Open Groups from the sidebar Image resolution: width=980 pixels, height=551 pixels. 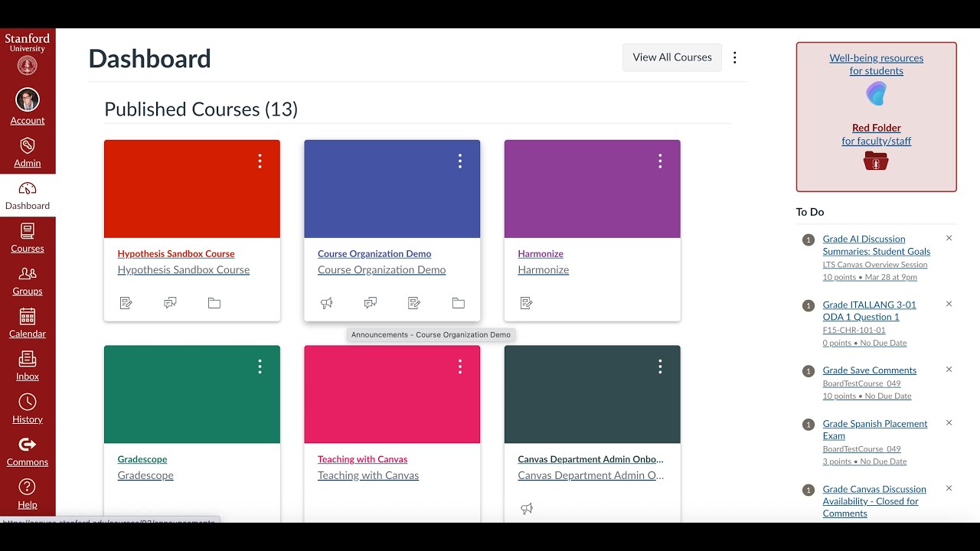point(28,281)
